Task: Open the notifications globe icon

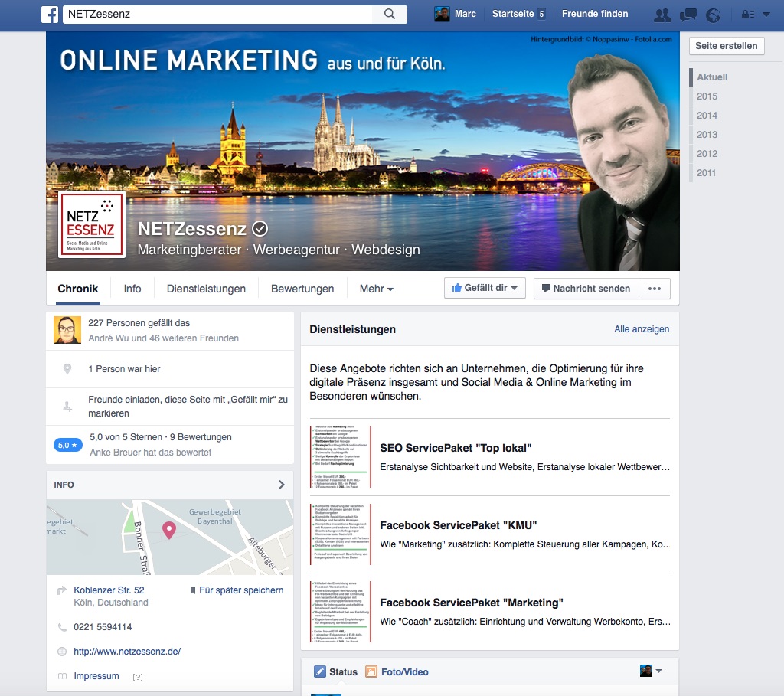Action: [713, 15]
